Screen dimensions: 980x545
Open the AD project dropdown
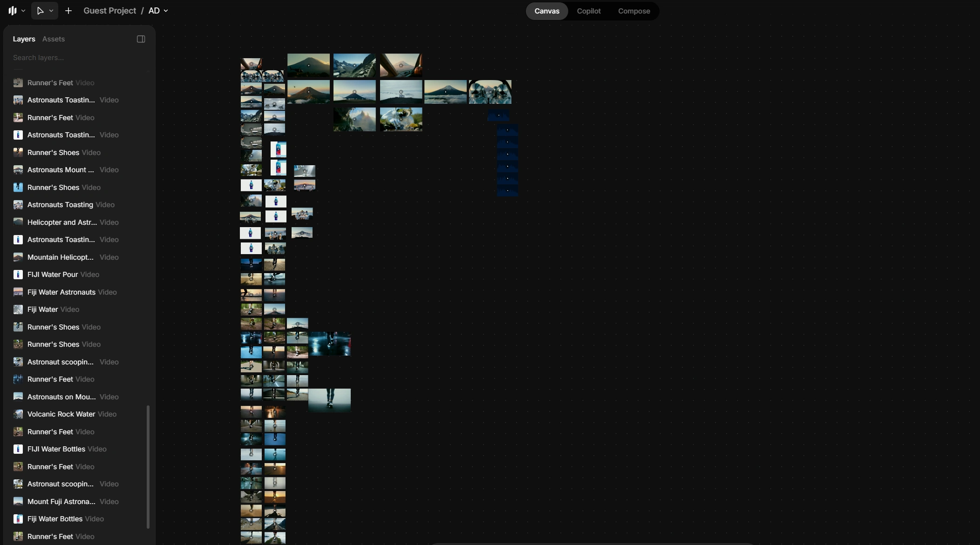(158, 11)
